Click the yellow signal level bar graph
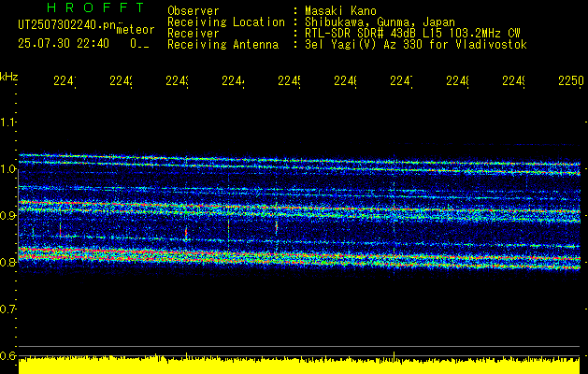The image size is (588, 374). (299, 365)
